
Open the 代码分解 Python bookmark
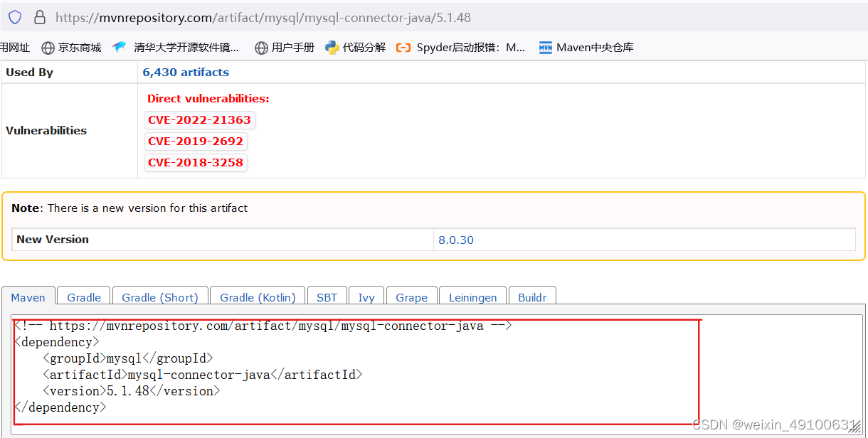tap(355, 48)
